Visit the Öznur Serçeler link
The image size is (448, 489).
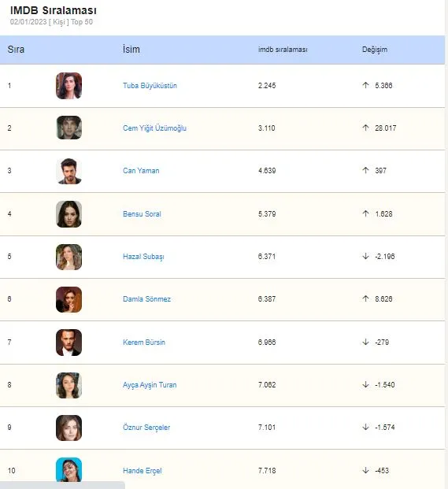[146, 428]
